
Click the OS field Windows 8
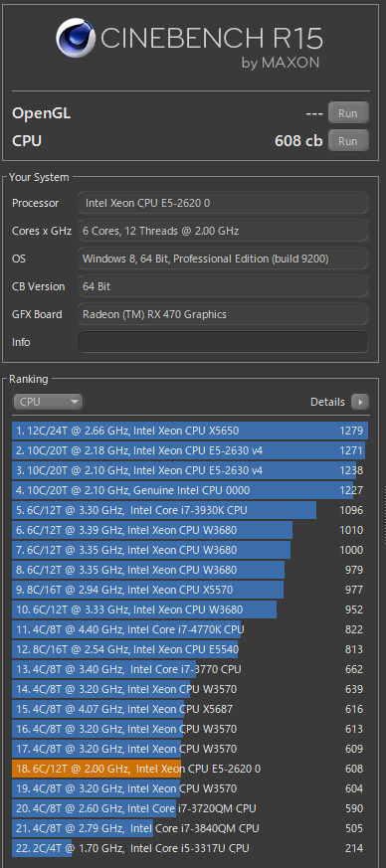[223, 259]
